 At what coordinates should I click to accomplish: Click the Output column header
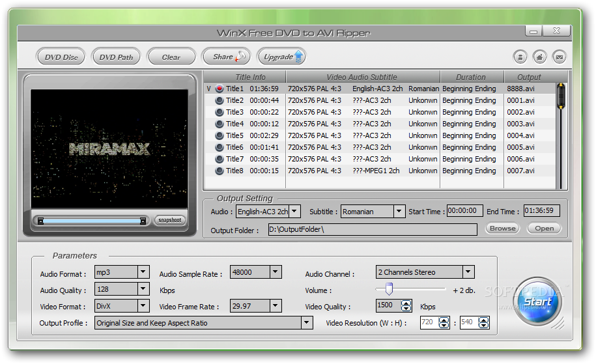(x=529, y=77)
